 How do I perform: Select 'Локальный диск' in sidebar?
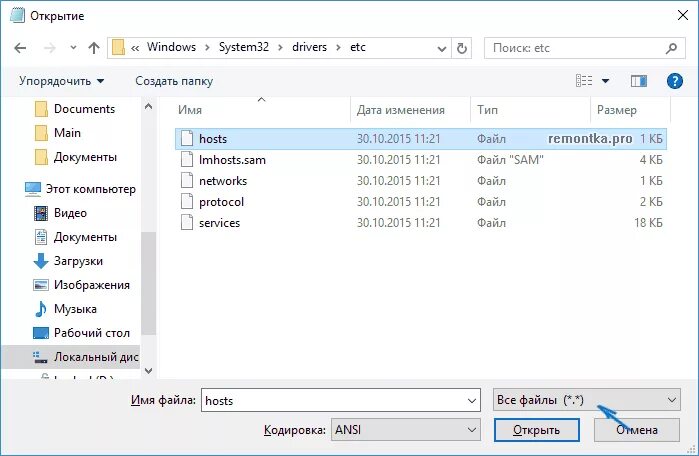[70, 357]
